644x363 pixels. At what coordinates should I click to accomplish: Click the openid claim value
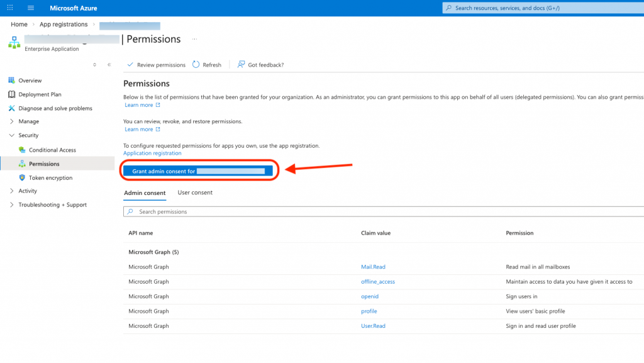[x=370, y=296]
